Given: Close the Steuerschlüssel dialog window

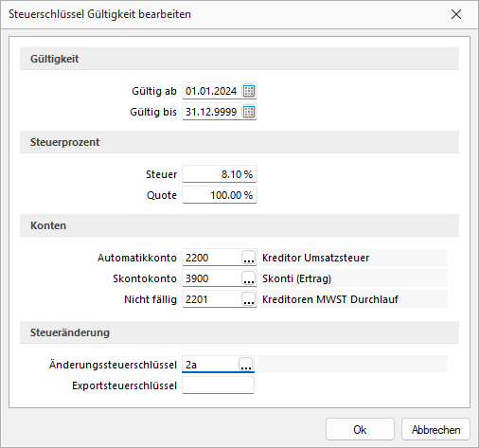Looking at the screenshot, I should tap(456, 14).
